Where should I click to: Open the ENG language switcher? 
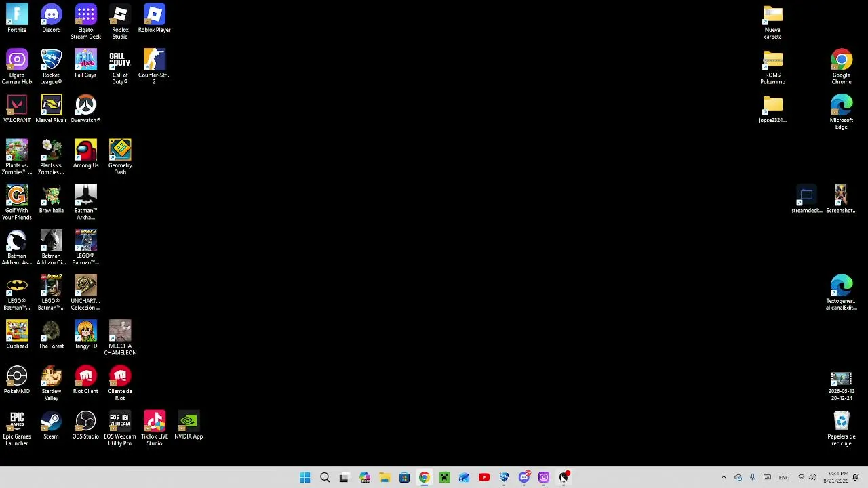click(x=784, y=478)
